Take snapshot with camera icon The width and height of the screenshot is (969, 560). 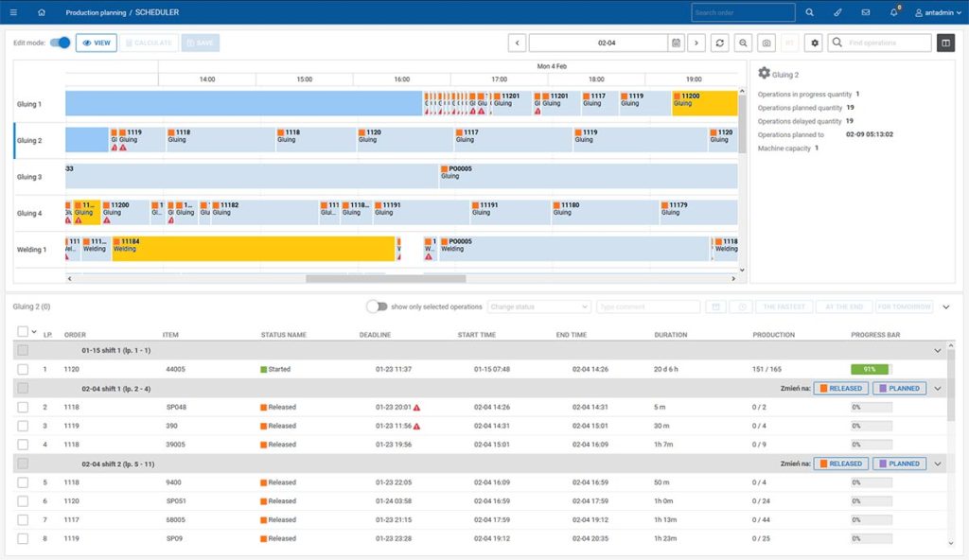(x=766, y=43)
